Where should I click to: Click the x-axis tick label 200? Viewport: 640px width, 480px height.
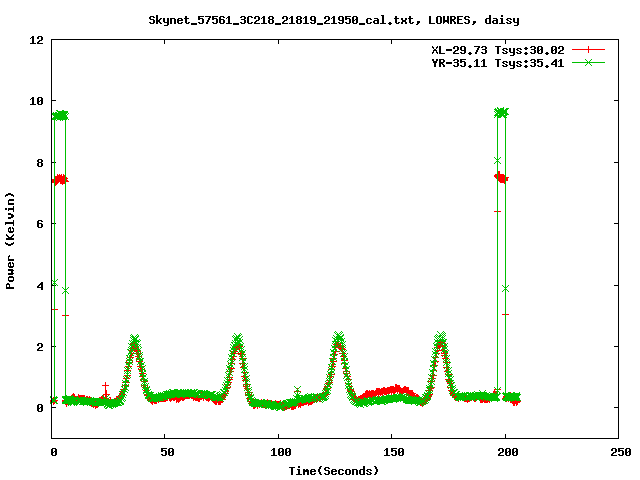[507, 452]
